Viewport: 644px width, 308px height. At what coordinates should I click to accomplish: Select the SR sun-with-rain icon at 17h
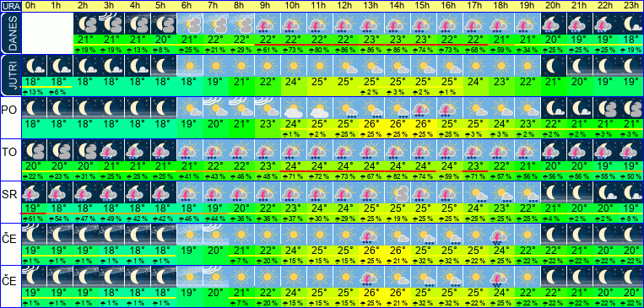475,192
